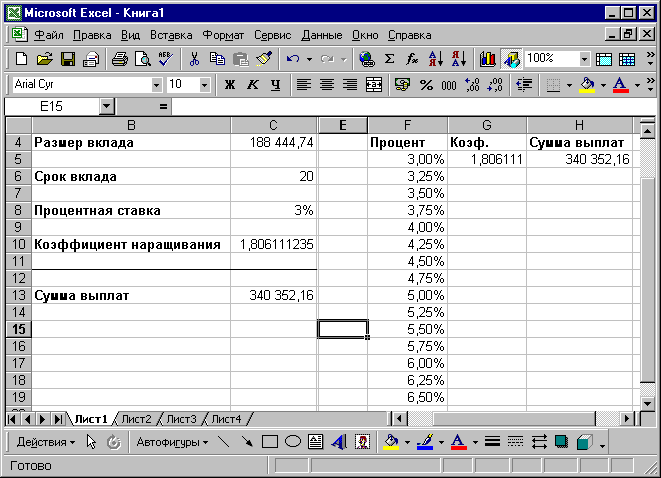Open the Правка menu
The height and width of the screenshot is (478, 661).
click(92, 35)
